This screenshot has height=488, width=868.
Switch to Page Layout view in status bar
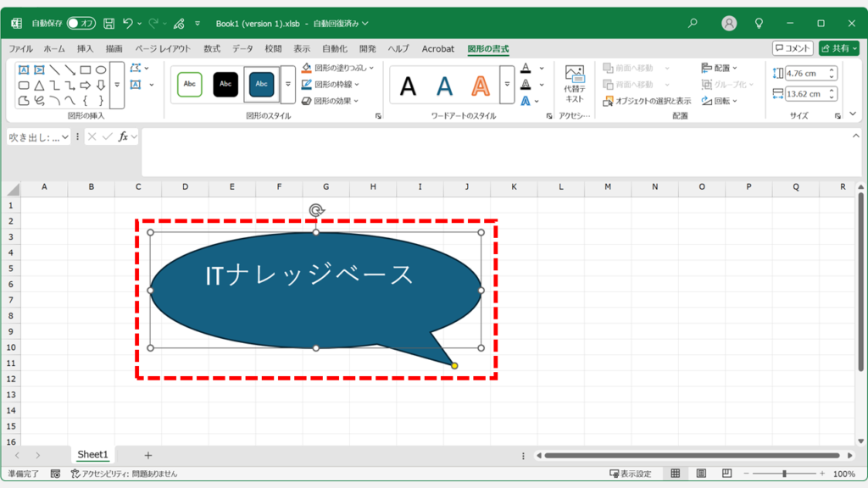[700, 474]
